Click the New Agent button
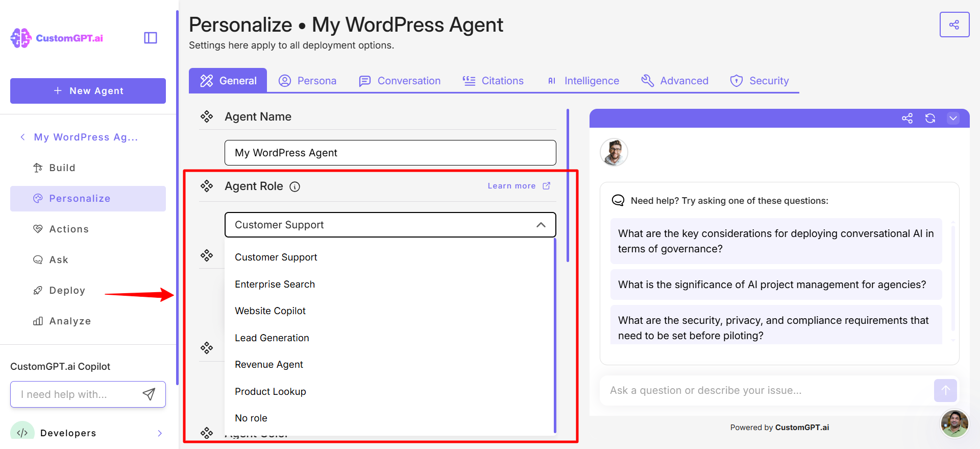980x449 pixels. point(88,91)
